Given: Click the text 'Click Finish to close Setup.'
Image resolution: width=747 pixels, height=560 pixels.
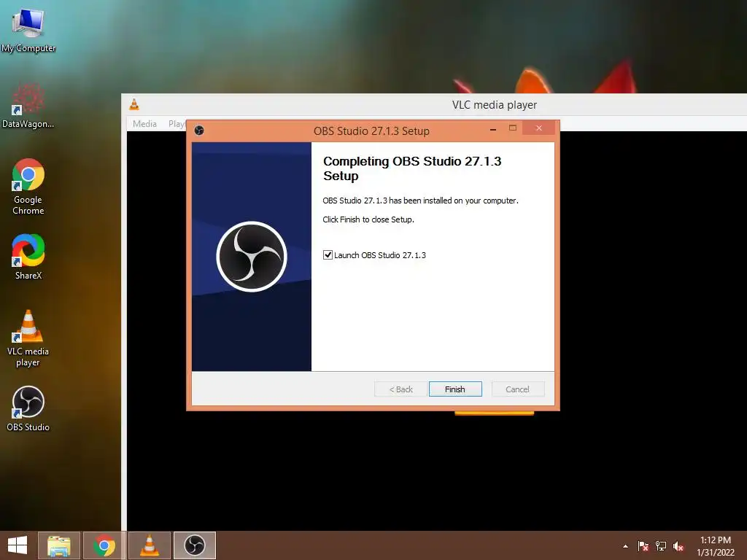Looking at the screenshot, I should (x=368, y=219).
